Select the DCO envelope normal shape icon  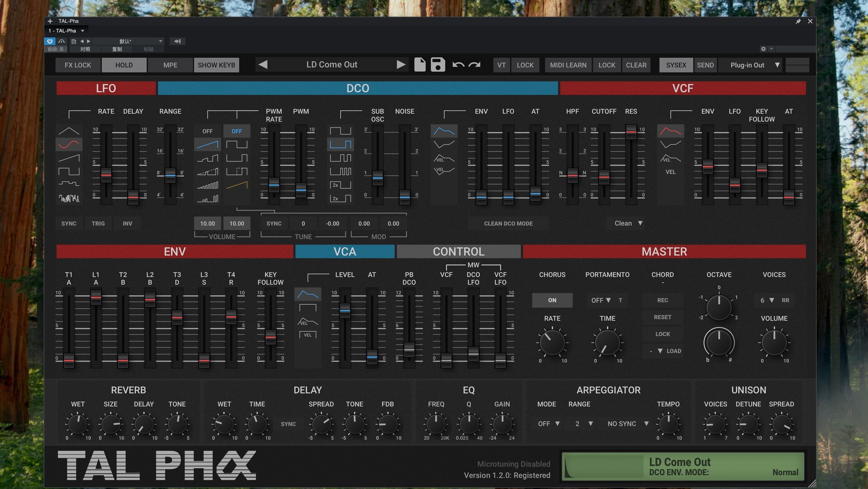point(444,132)
